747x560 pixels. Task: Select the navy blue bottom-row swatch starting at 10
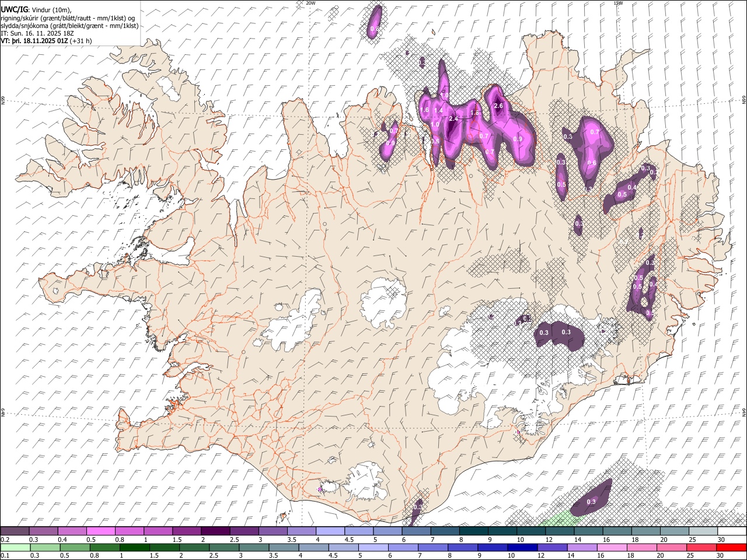point(522,547)
